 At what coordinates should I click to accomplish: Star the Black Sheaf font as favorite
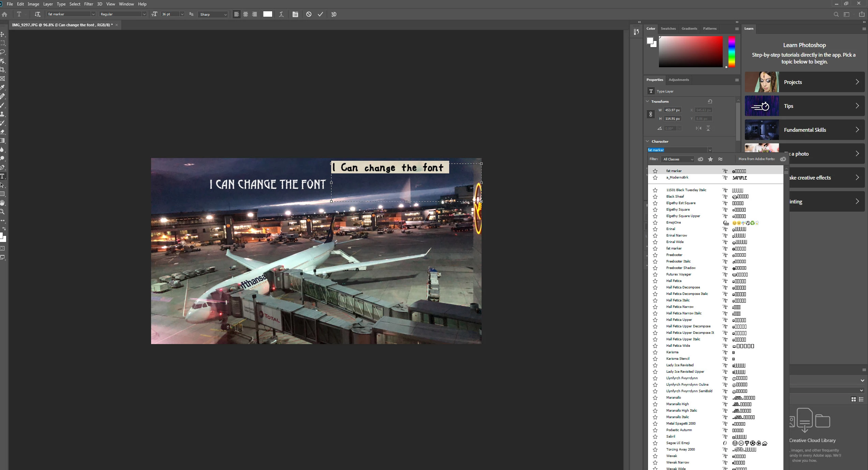[655, 197]
